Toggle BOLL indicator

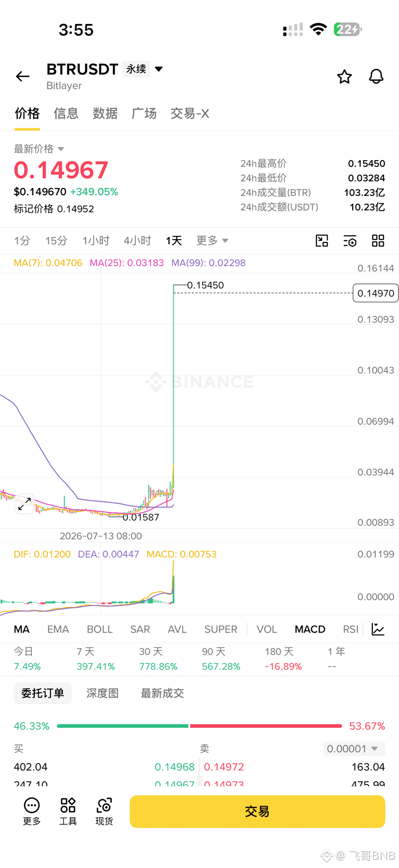[x=100, y=629]
